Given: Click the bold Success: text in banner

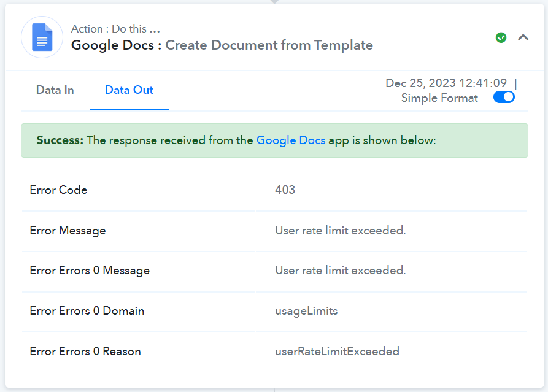Looking at the screenshot, I should click(x=60, y=140).
